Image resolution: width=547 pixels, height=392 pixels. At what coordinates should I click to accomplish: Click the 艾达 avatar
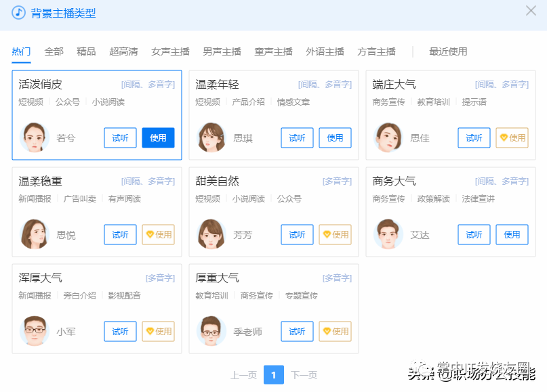tap(388, 234)
